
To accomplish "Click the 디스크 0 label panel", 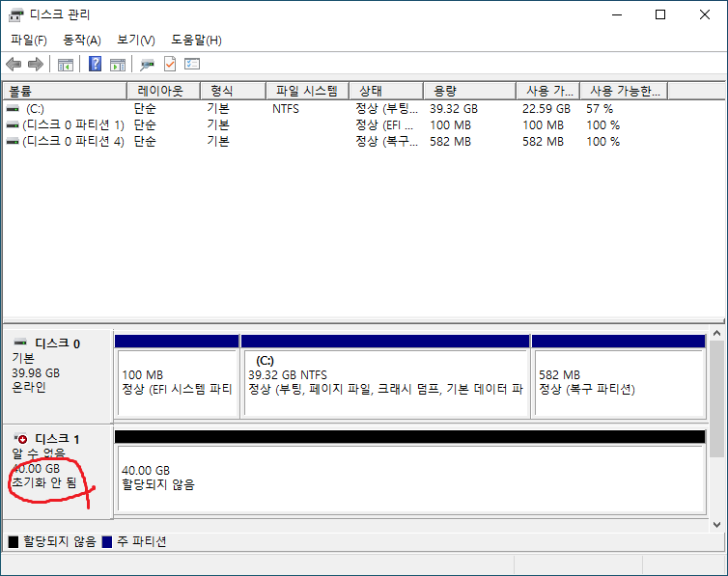I will [58, 374].
